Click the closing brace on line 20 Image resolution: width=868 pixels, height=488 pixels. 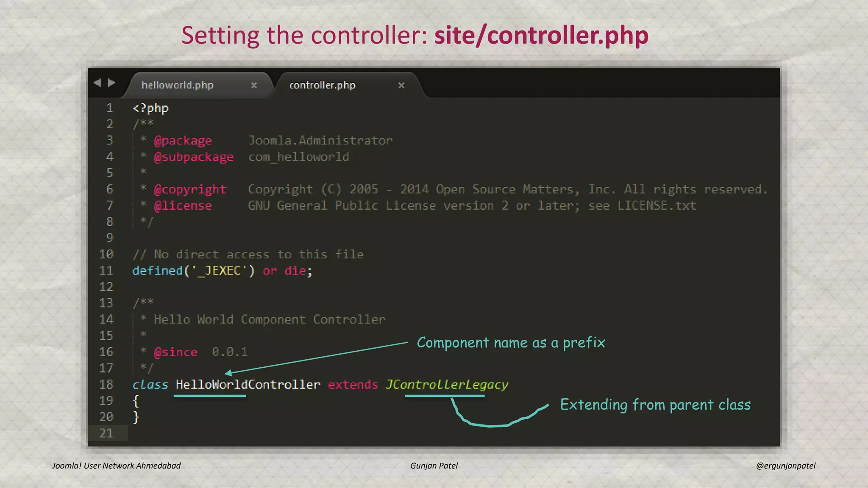click(136, 417)
